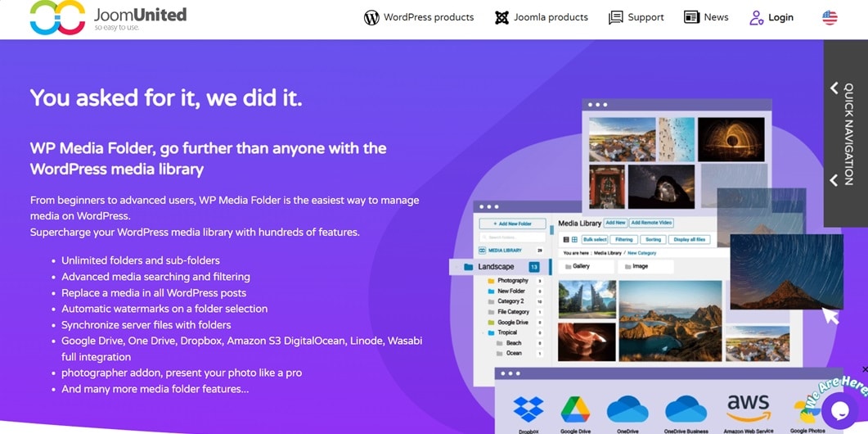Click the chevron beside the word QUICK
This screenshot has height=434, width=868.
tap(834, 88)
